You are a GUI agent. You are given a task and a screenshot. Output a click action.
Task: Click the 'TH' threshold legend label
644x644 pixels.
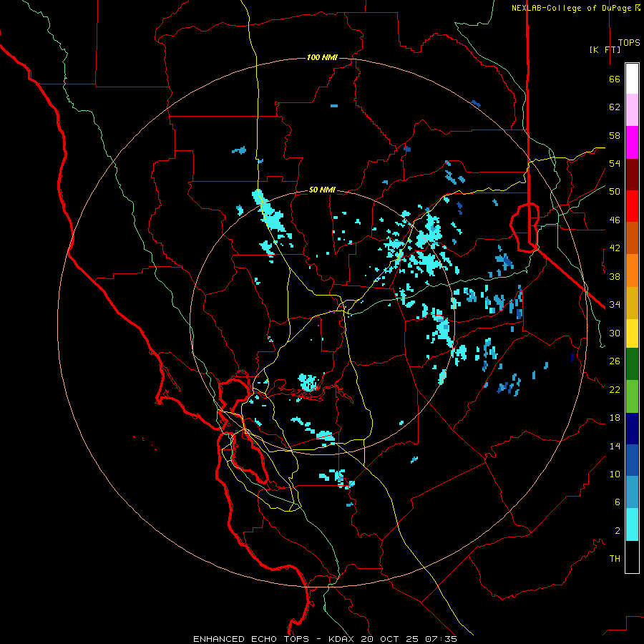pyautogui.click(x=615, y=559)
